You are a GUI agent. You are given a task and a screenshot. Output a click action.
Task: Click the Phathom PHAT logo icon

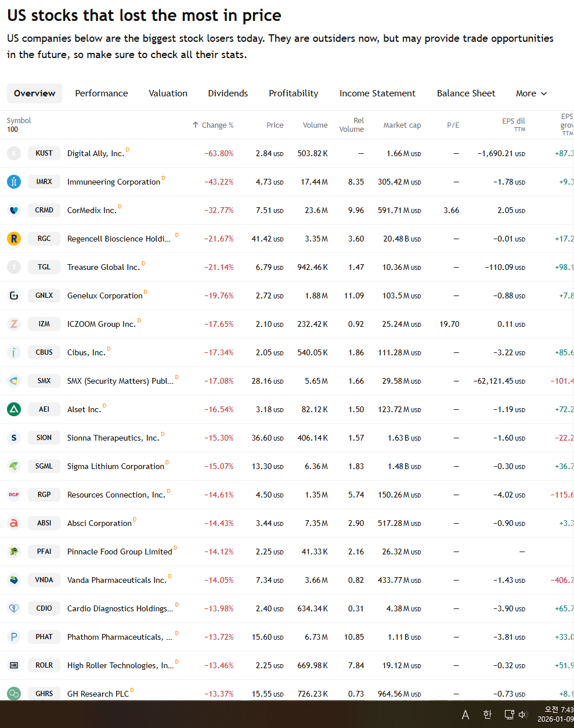[x=14, y=637]
